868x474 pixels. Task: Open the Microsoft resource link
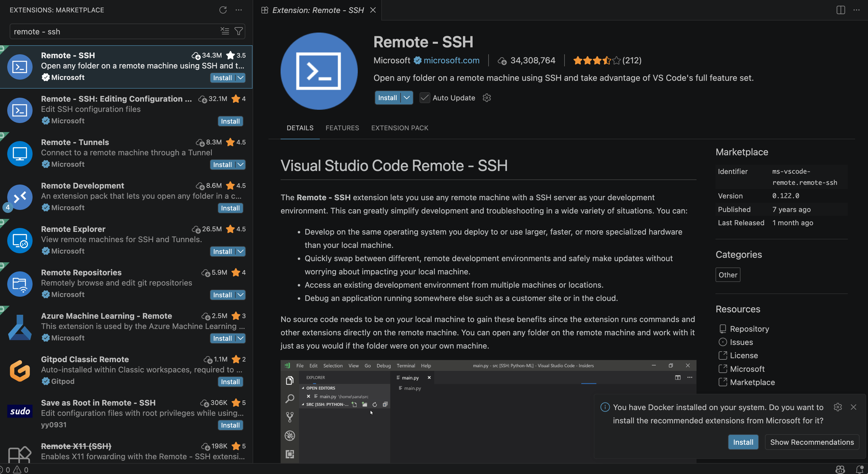coord(747,369)
